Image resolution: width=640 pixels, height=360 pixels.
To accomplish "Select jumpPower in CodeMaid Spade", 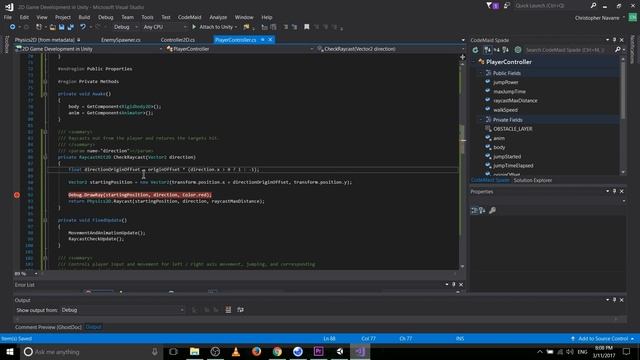I will [x=506, y=82].
